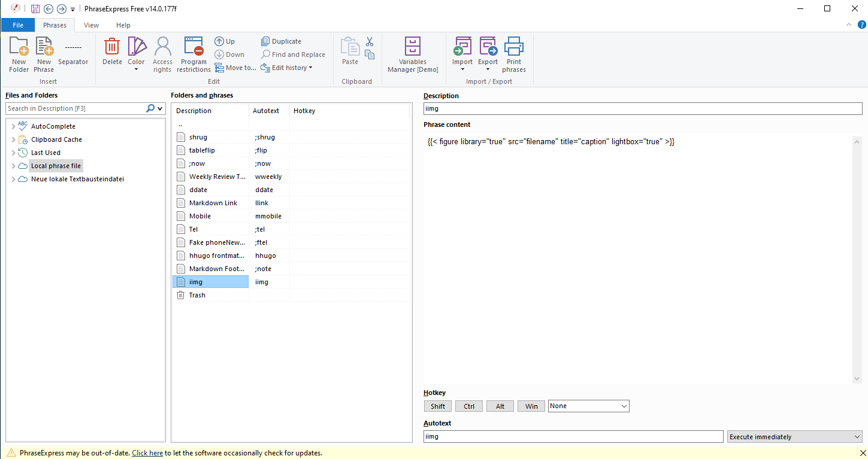Screen dimensions: 868x459
Task: Select AutoComplete in the tree
Action: point(53,126)
